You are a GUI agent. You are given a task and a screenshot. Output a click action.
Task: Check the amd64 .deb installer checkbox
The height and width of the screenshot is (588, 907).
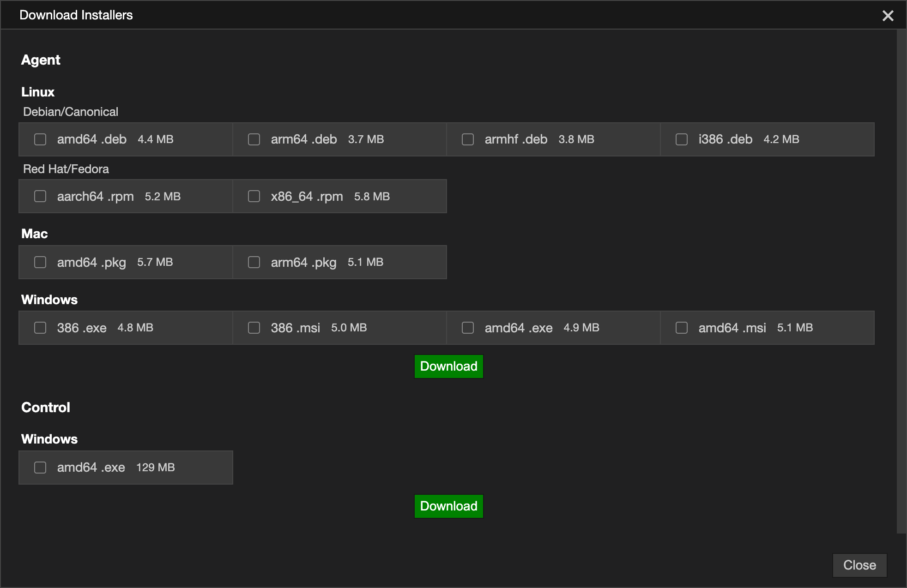tap(40, 139)
